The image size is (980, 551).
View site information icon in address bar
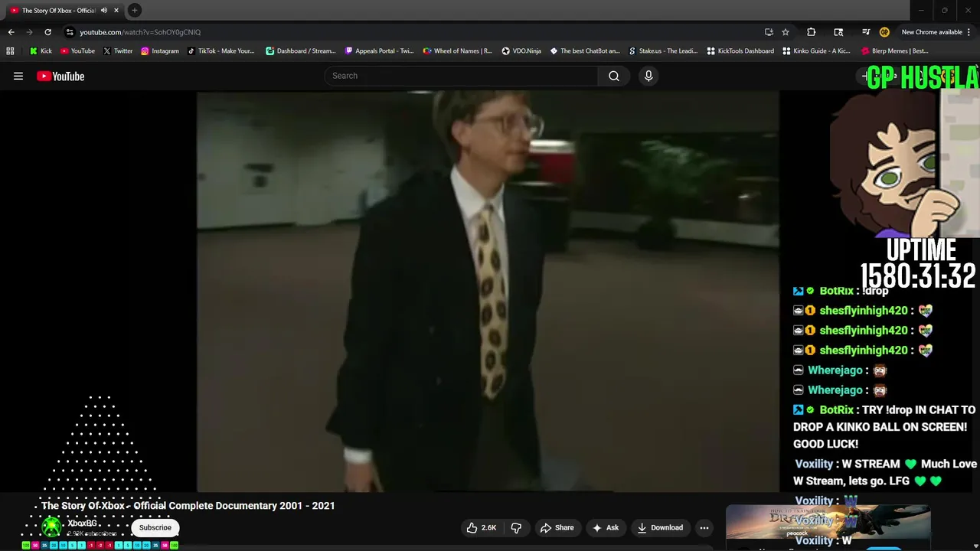70,32
